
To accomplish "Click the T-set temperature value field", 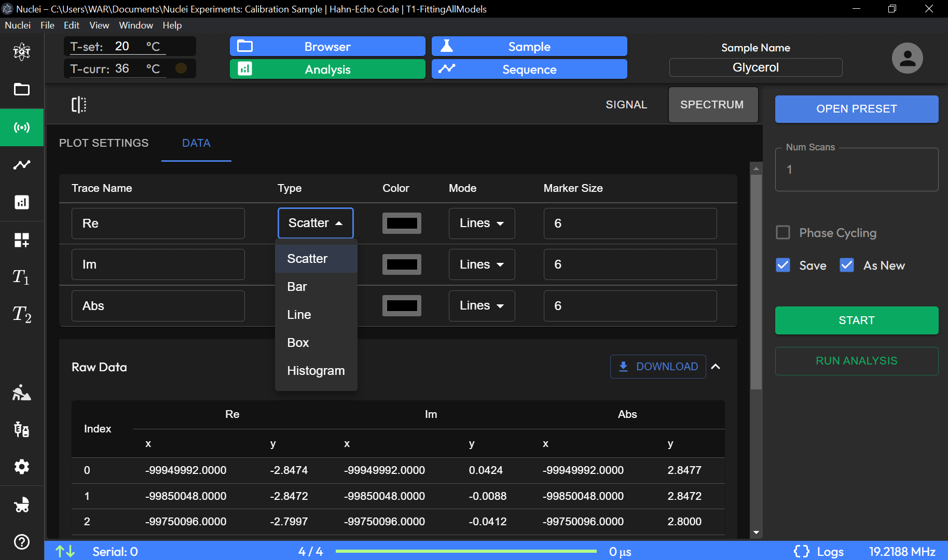I will pyautogui.click(x=122, y=46).
